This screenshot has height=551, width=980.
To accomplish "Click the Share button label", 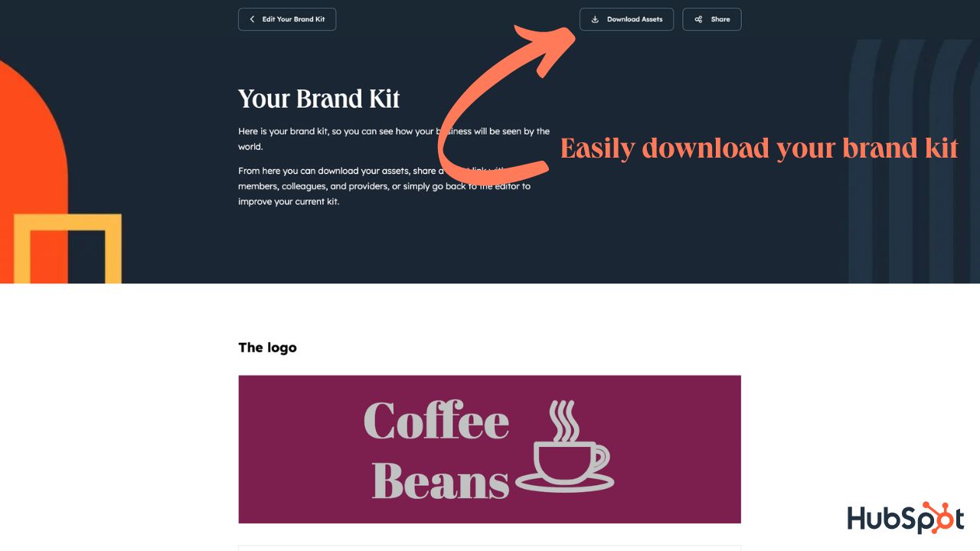I will (720, 19).
